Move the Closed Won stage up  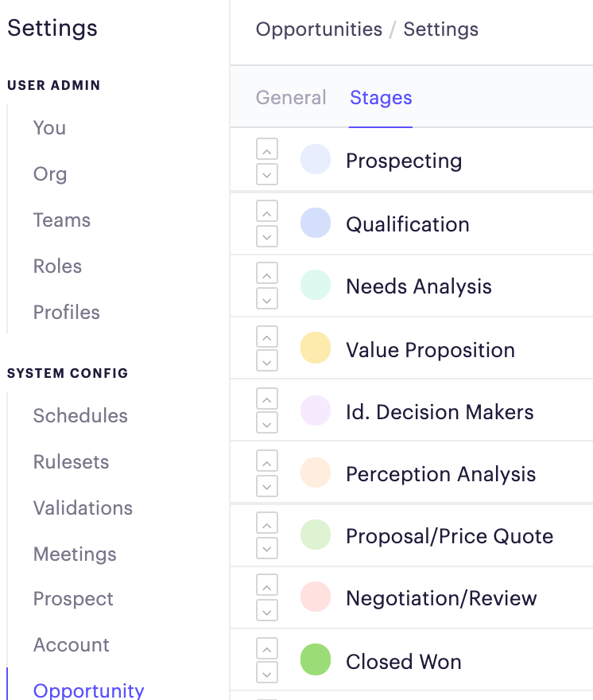(x=267, y=648)
